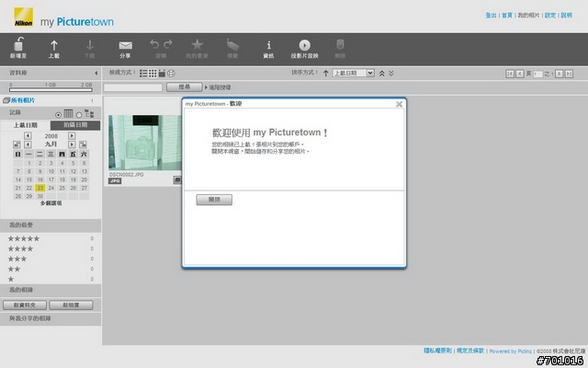588x368 pixels.
Task: Open settings (設定) link at top right
Action: tap(550, 16)
